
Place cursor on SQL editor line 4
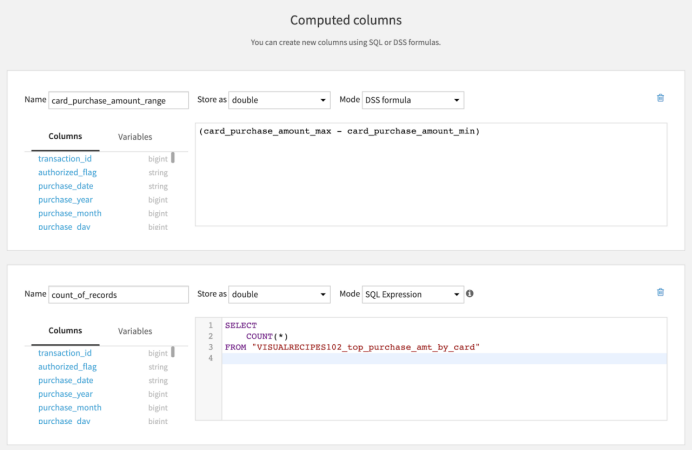(444, 358)
